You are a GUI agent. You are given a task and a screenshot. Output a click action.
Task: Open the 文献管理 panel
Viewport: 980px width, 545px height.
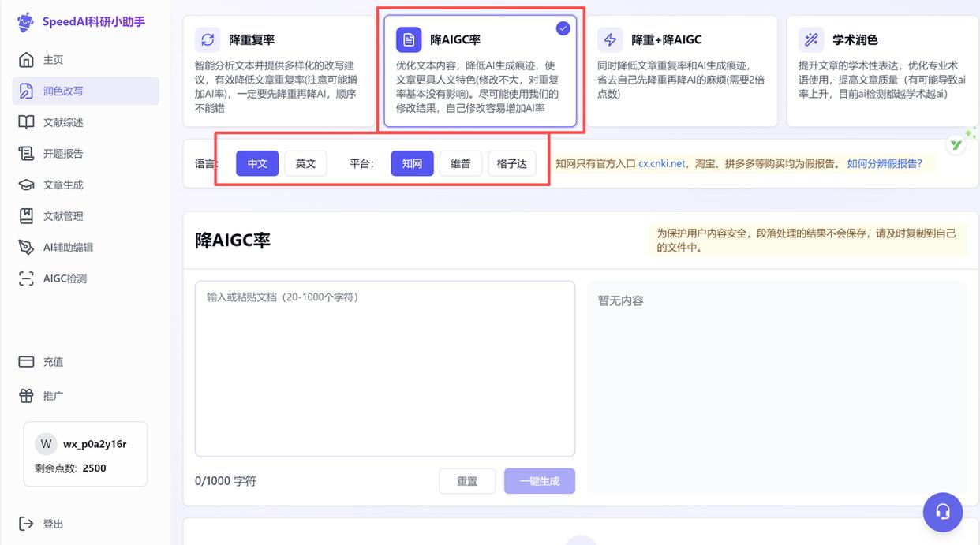(x=66, y=215)
